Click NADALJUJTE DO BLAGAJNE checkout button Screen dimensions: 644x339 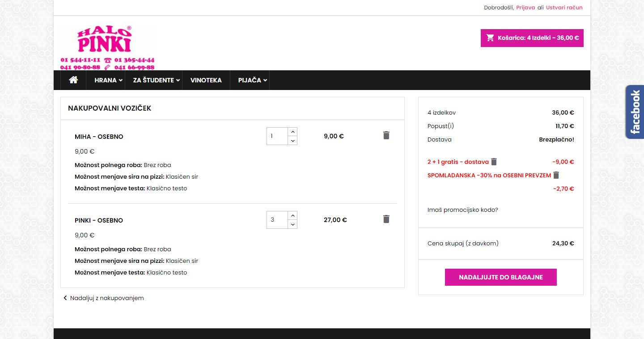[x=500, y=277]
